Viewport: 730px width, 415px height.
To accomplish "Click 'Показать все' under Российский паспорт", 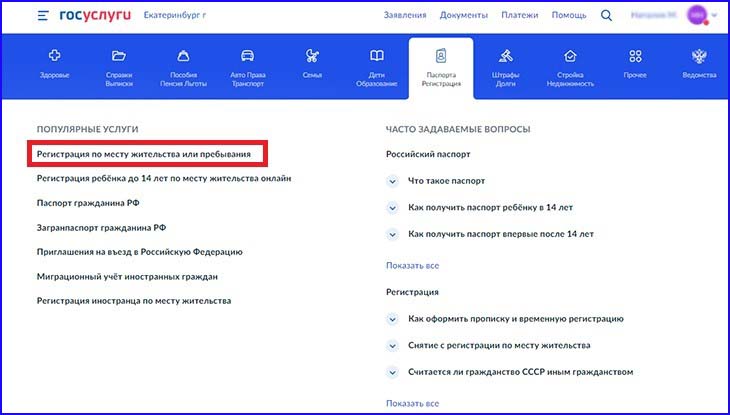I will (412, 265).
